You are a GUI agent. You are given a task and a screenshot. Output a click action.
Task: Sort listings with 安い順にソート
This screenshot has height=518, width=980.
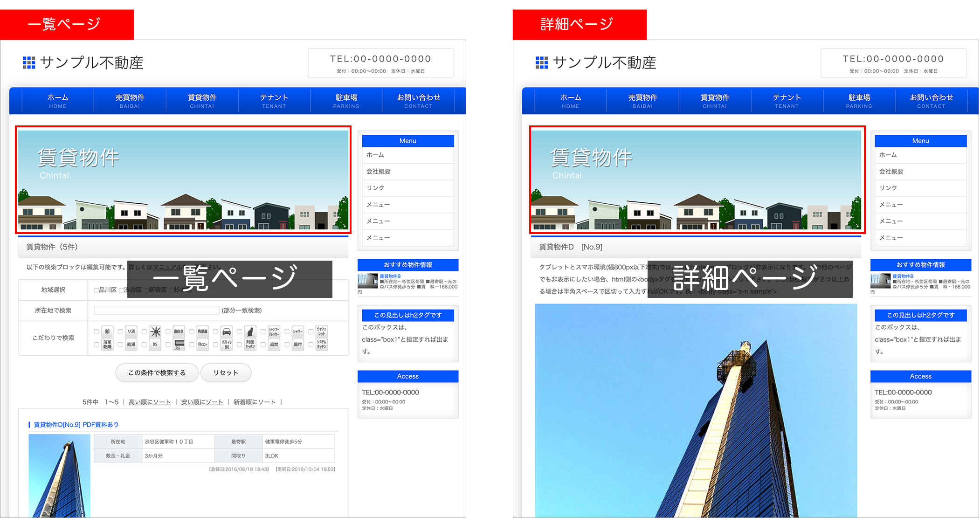[202, 402]
